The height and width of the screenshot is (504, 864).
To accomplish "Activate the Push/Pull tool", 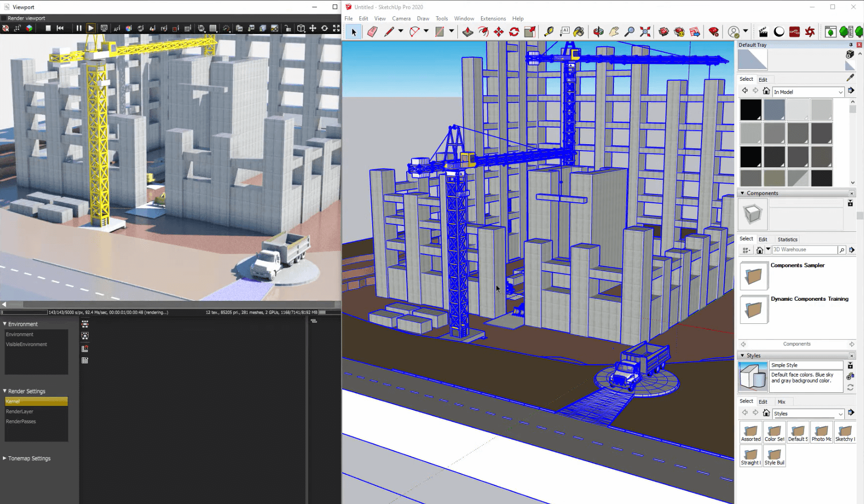I will 468,32.
